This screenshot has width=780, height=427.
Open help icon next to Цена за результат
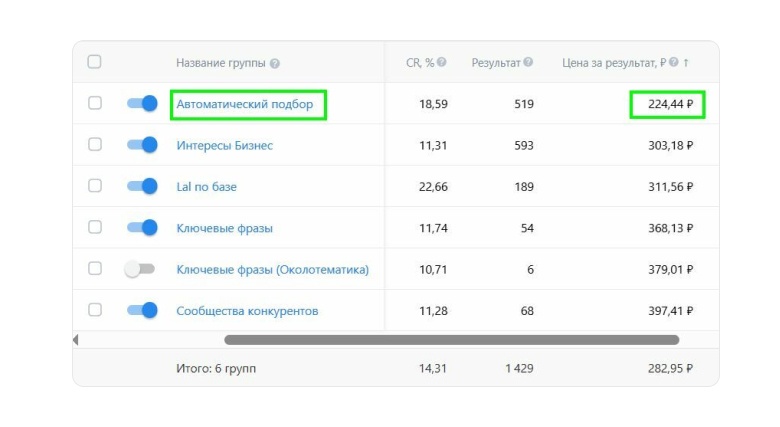674,62
